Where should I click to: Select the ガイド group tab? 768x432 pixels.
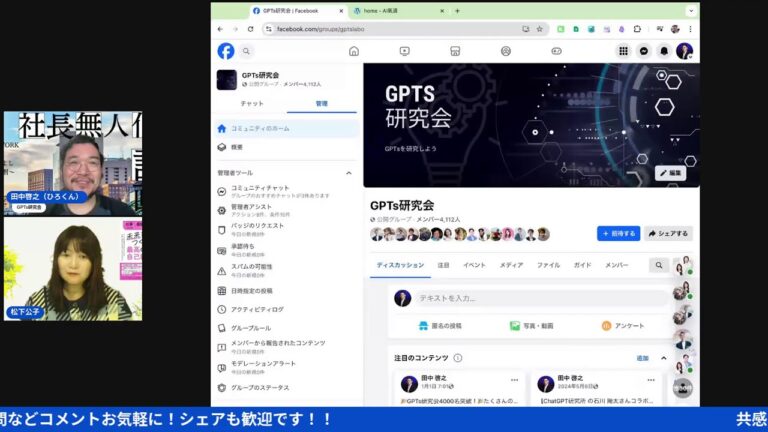coord(582,265)
